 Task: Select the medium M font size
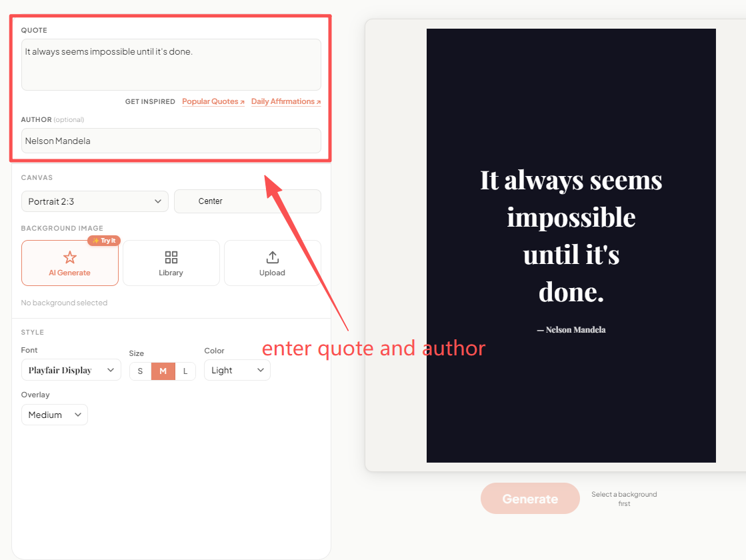pos(163,371)
